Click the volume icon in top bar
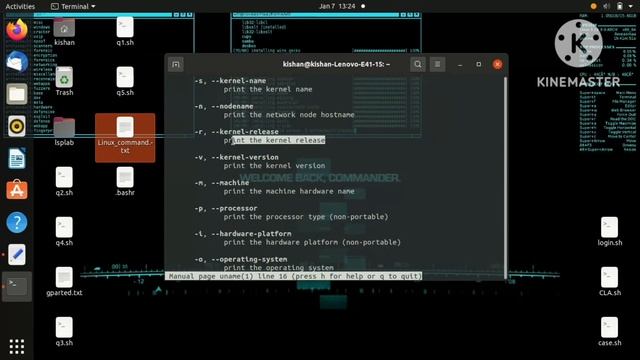 click(607, 6)
